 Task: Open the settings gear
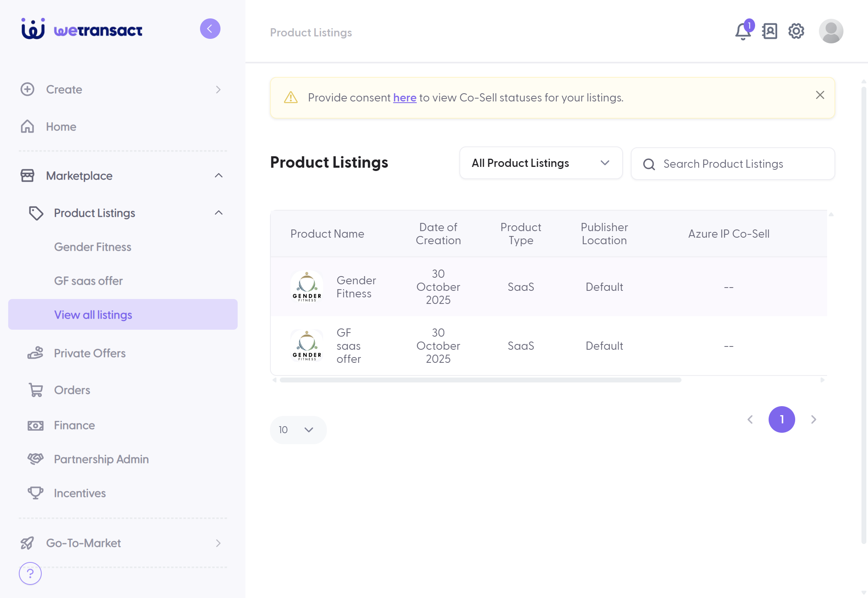pos(796,31)
